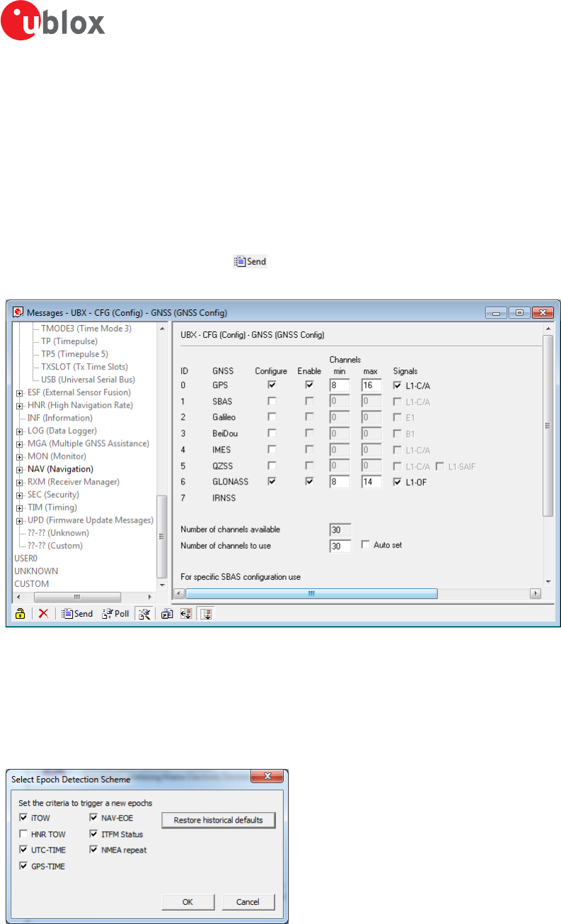Click the config panel vertical scrollbar thumb
The width and height of the screenshot is (561, 924).
tap(548, 425)
